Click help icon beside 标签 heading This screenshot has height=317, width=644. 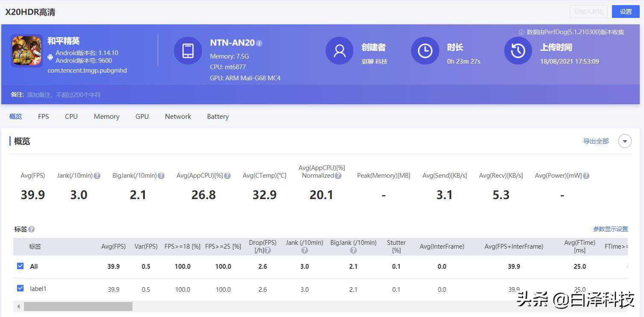pos(32,229)
